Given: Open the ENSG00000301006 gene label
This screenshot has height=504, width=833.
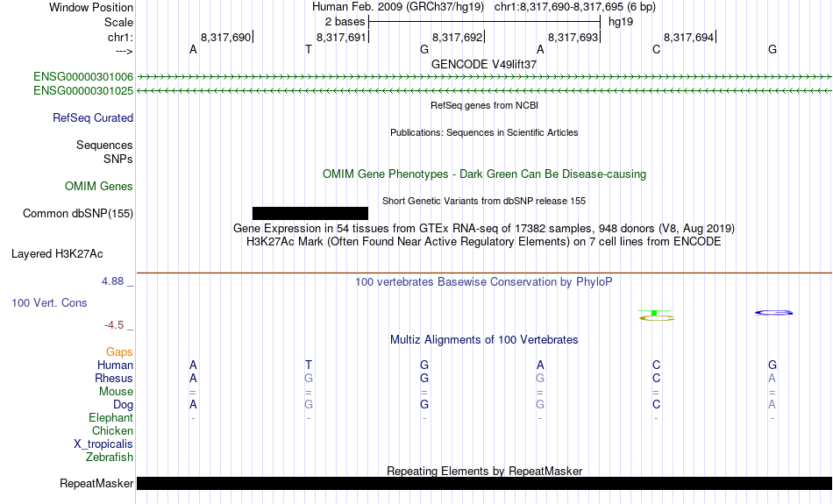Looking at the screenshot, I should [x=83, y=77].
